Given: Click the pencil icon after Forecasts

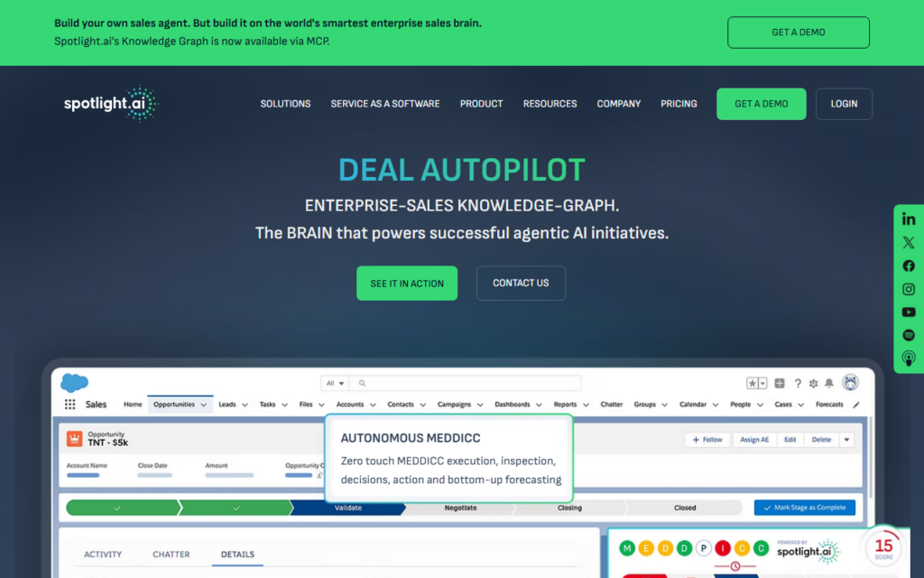Looking at the screenshot, I should pos(856,405).
